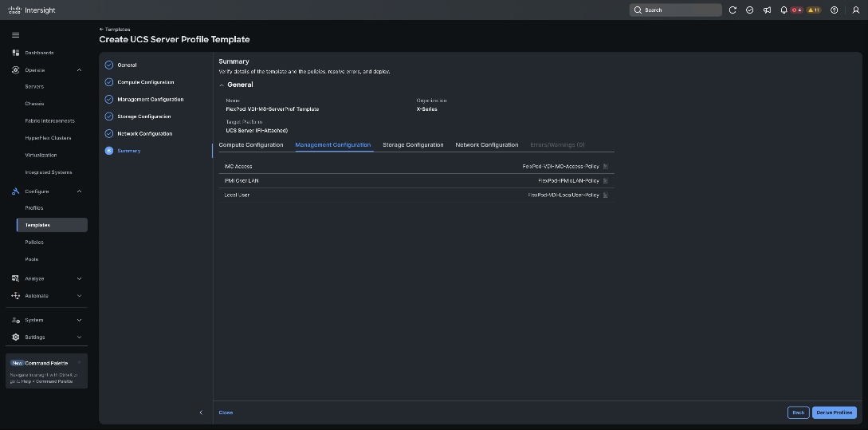Collapse the wizard steps panel arrow
868x430 pixels.
pos(201,412)
